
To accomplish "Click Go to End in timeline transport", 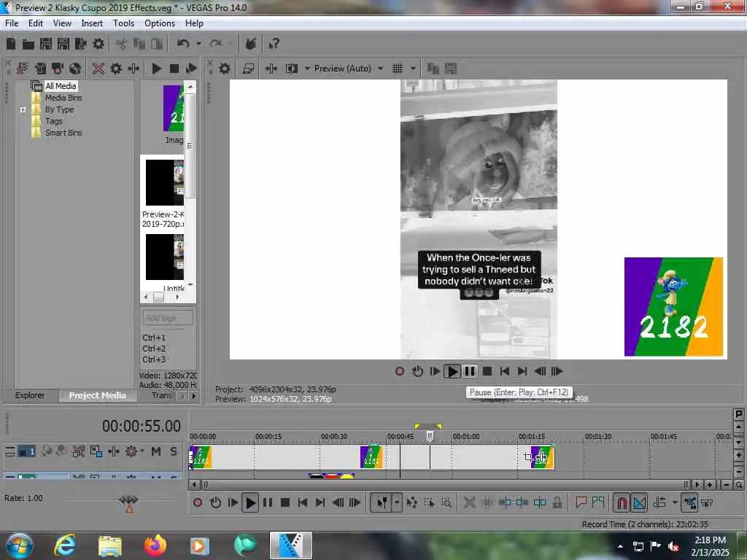I will click(x=320, y=502).
